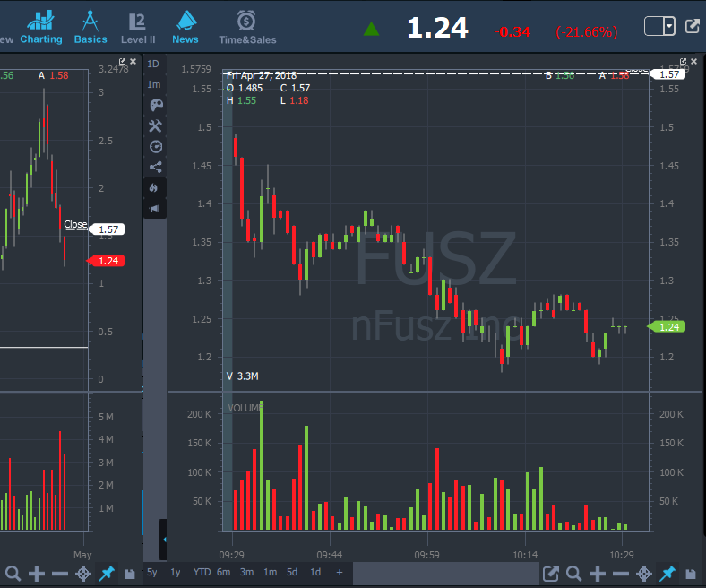Screen dimensions: 706x588
Task: Expand the collapsed side panel arrow
Action: 163,540
